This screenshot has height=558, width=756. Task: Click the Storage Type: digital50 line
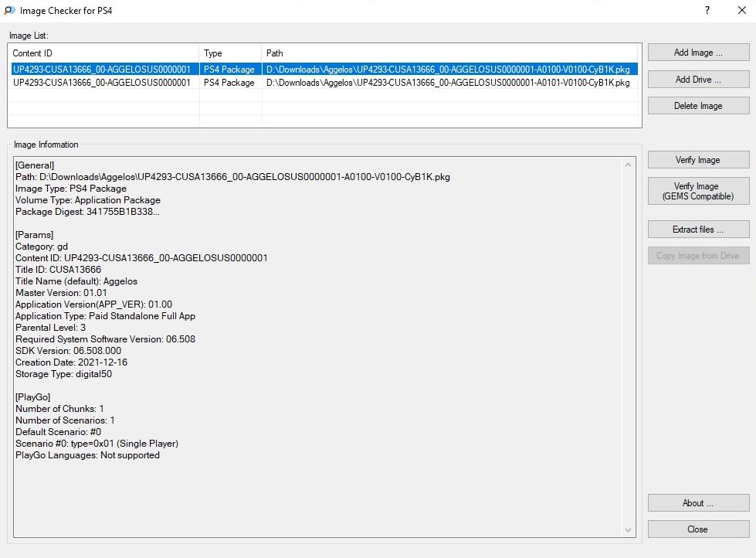click(63, 373)
